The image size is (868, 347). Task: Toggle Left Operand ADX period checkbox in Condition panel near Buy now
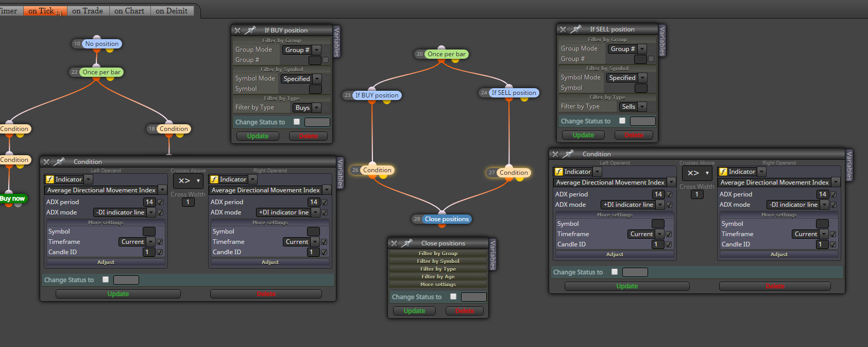click(x=160, y=202)
